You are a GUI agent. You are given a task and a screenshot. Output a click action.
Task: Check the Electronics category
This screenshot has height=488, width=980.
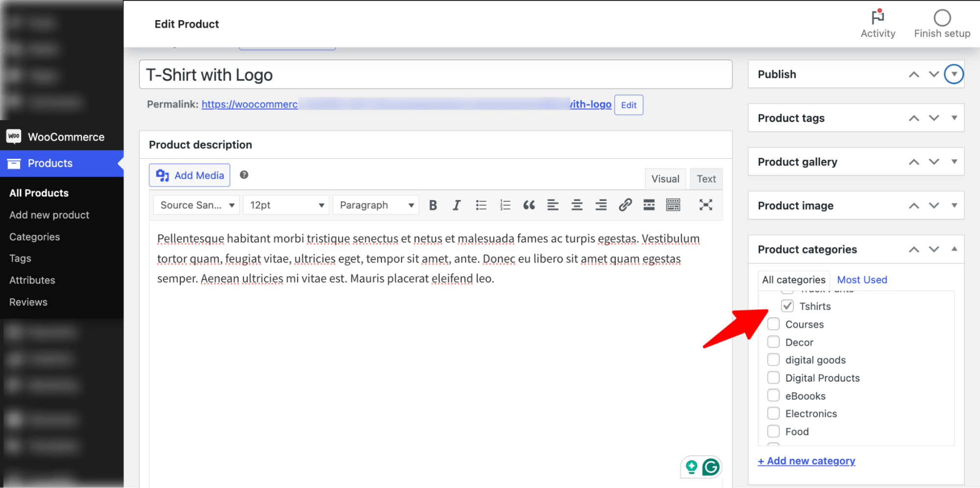(x=773, y=414)
